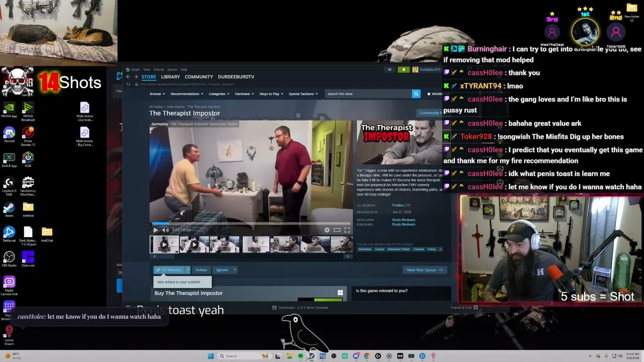Select the Steam desktop shortcut
The image size is (644, 362).
pyautogui.click(x=9, y=209)
